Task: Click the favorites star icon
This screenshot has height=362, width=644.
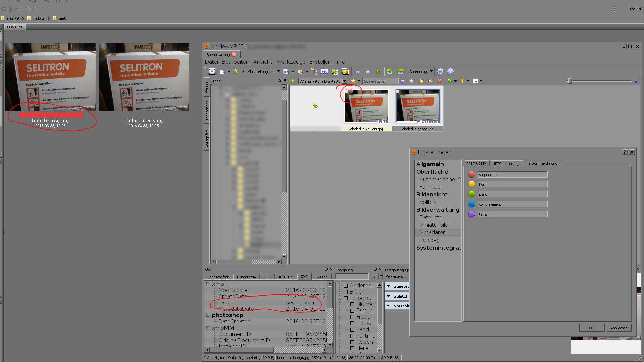Action: [353, 81]
